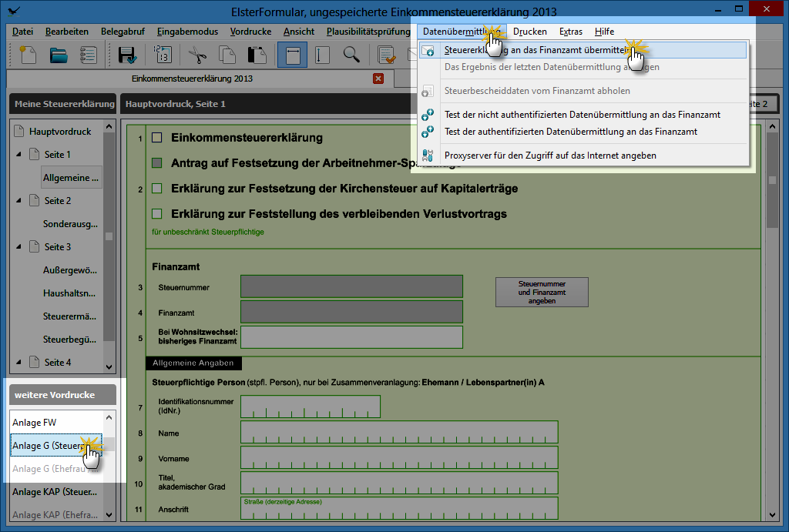This screenshot has width=789, height=532.
Task: Select Anlage KAP (Steuer... in the list
Action: (x=56, y=492)
